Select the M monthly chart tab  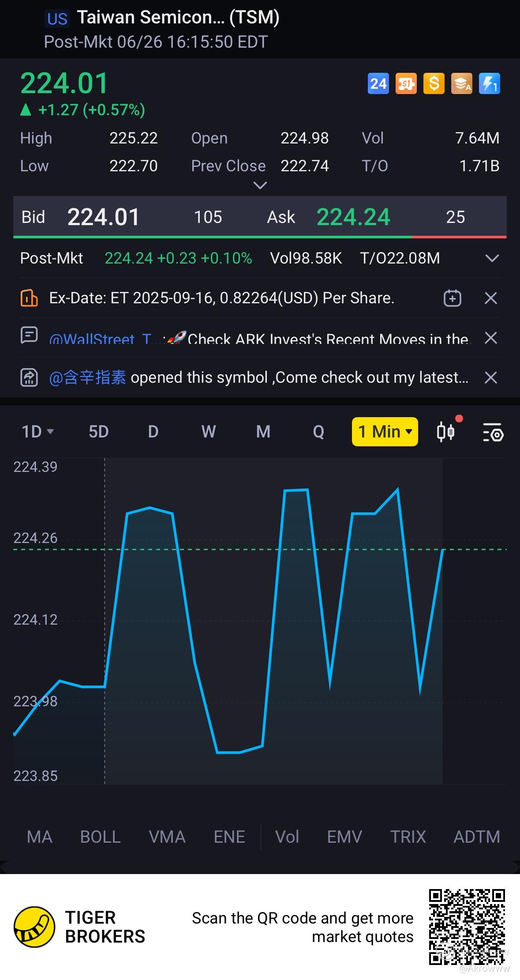click(x=263, y=431)
